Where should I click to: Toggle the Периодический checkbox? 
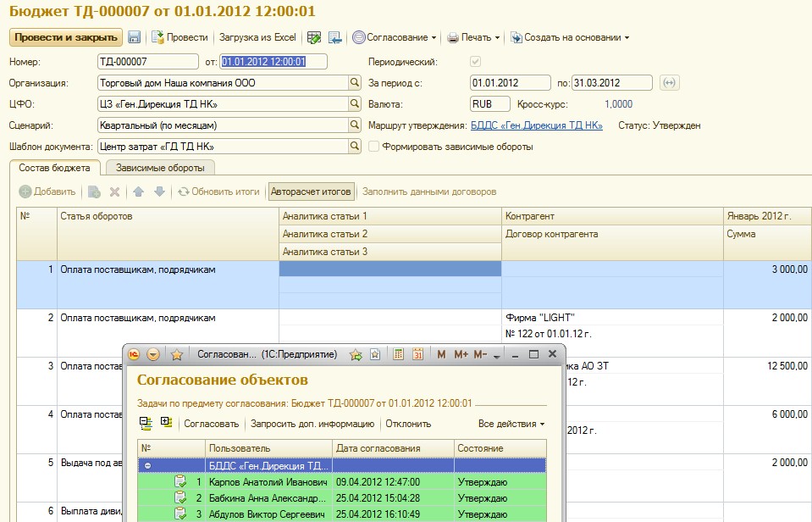476,62
